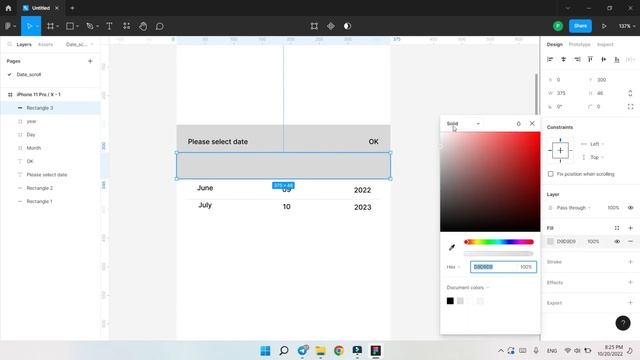Enable Fix position when scrolling checkbox
Image resolution: width=640 pixels, height=360 pixels.
(x=551, y=174)
